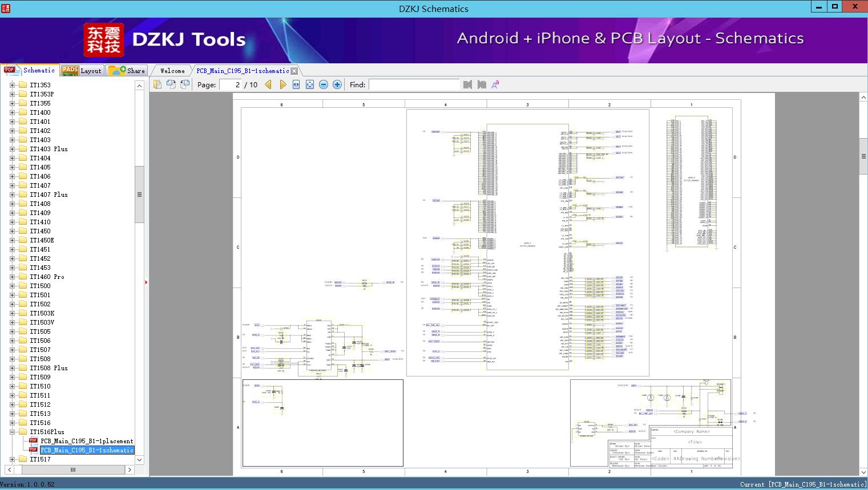The width and height of the screenshot is (868, 490).
Task: Fit whole page icon
Action: coord(310,84)
